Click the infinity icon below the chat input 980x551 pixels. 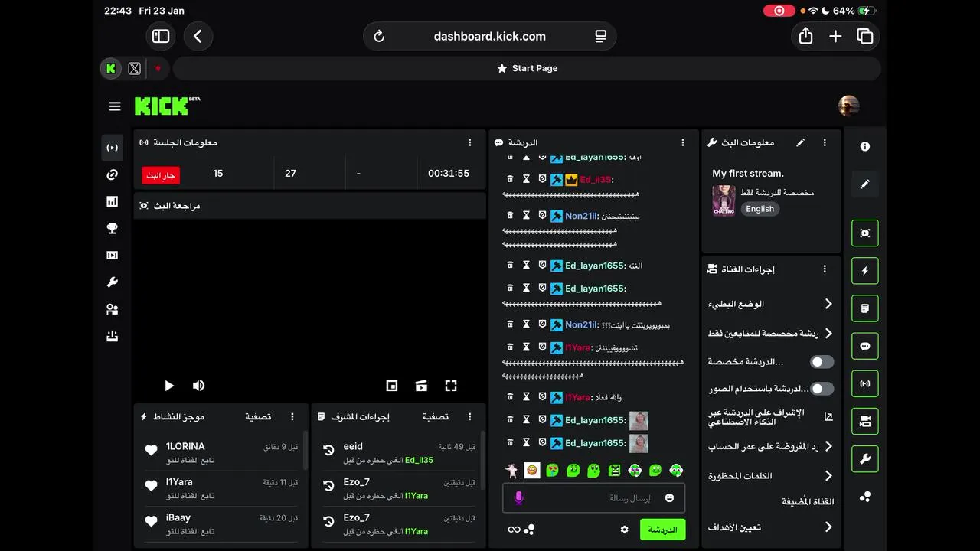pyautogui.click(x=514, y=530)
